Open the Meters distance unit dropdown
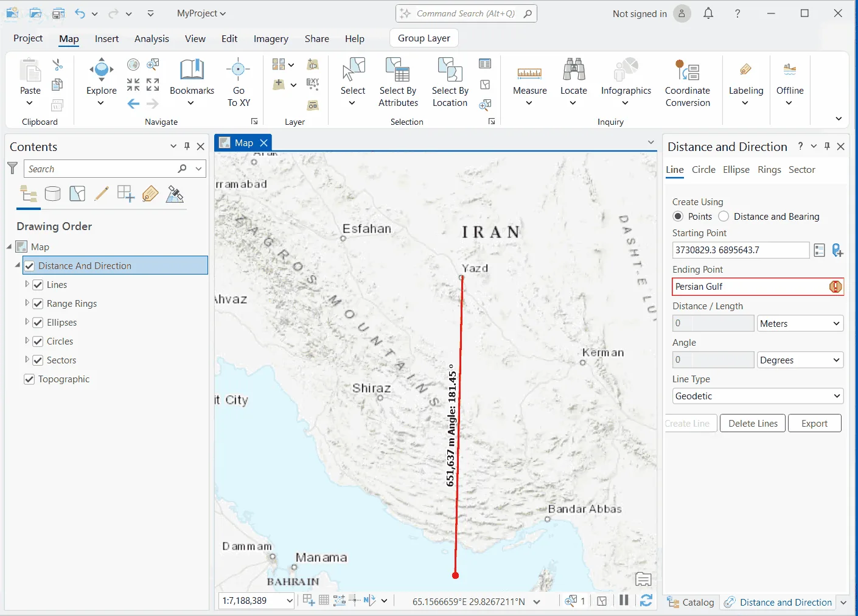The width and height of the screenshot is (858, 616). [x=800, y=324]
